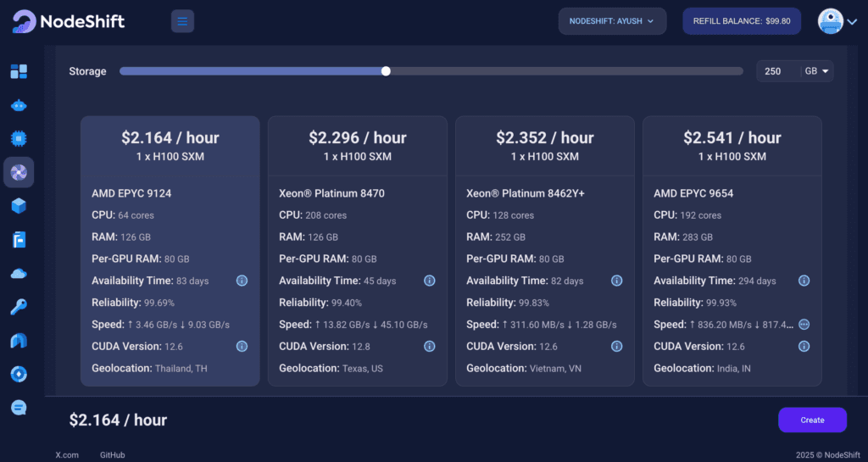
Task: Open the chat bubble icon in sidebar
Action: [x=19, y=408]
